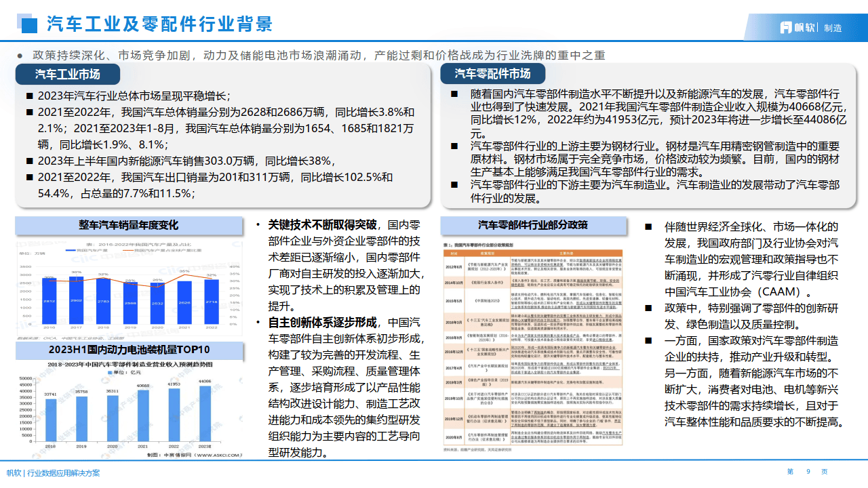Viewport: 868px width, 488px height.
Task: Click the 时间 column header in policy table
Action: (x=454, y=253)
